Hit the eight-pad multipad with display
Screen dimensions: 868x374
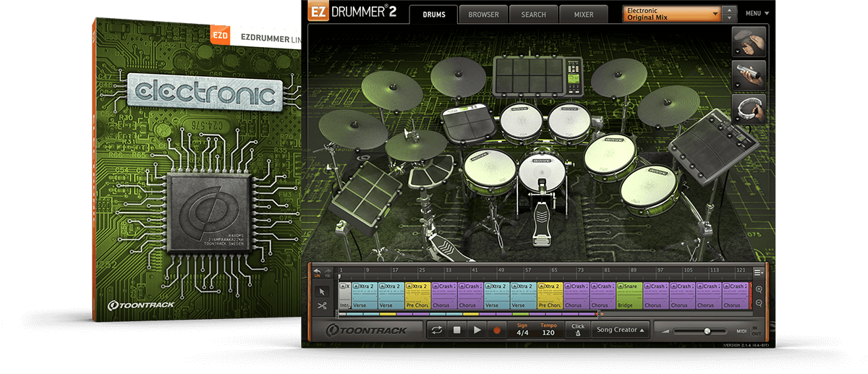tap(537, 75)
